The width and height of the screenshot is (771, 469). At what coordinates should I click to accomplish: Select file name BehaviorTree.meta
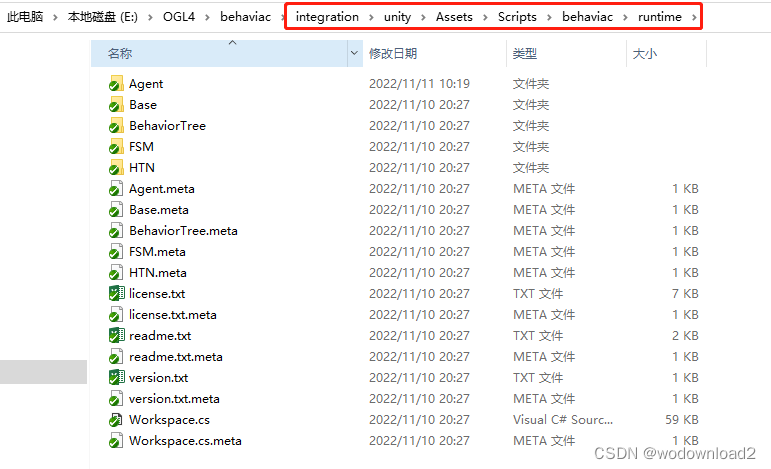(183, 231)
